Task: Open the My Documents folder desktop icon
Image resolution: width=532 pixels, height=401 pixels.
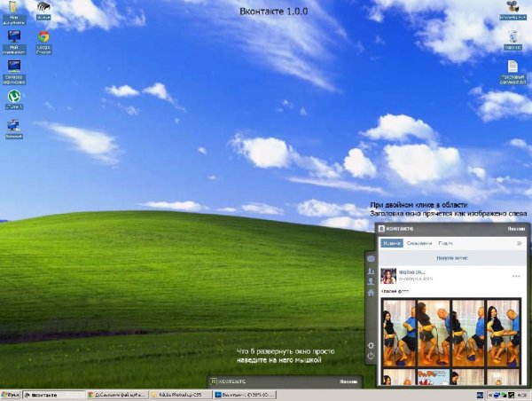Action: (x=13, y=13)
